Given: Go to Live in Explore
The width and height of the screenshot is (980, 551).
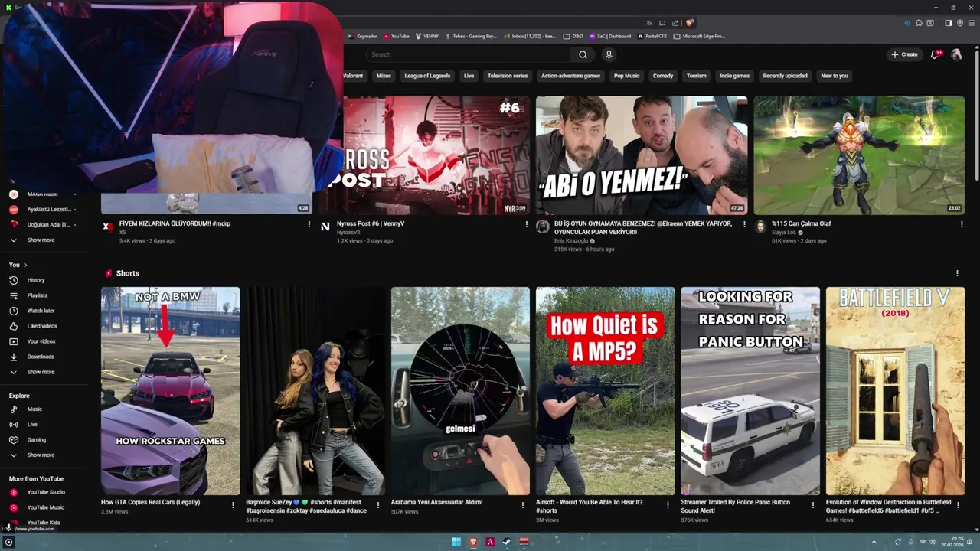Looking at the screenshot, I should click(44, 425).
